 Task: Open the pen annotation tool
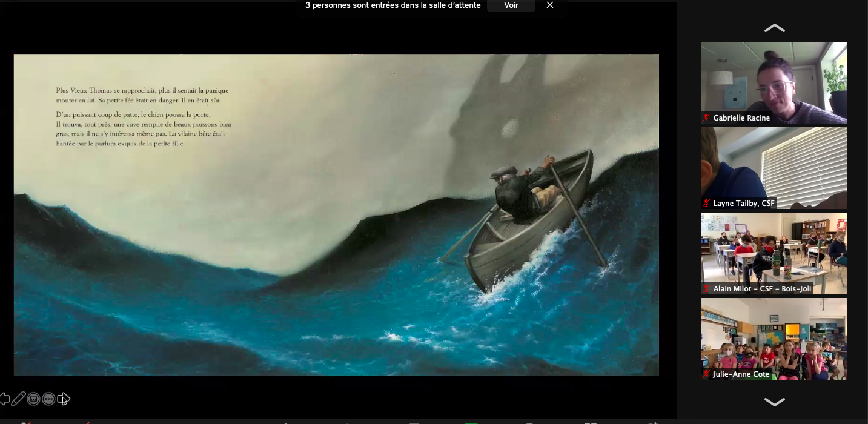click(19, 399)
